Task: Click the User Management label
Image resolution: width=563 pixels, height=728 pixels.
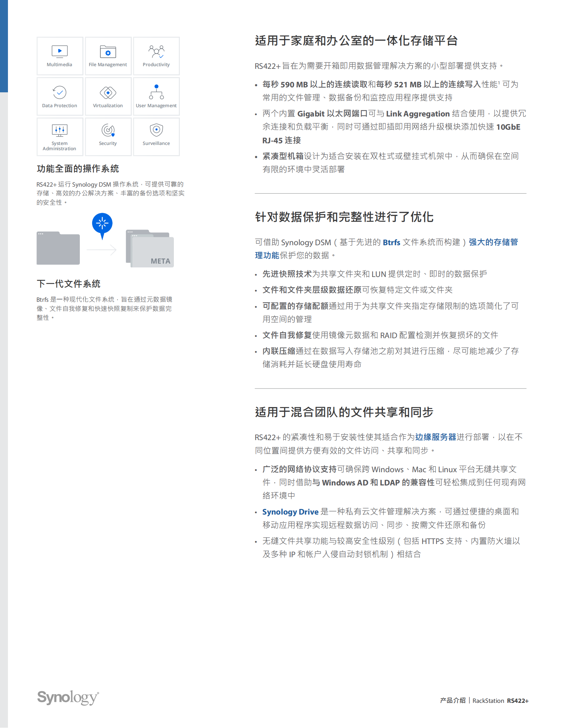Action: click(x=156, y=106)
